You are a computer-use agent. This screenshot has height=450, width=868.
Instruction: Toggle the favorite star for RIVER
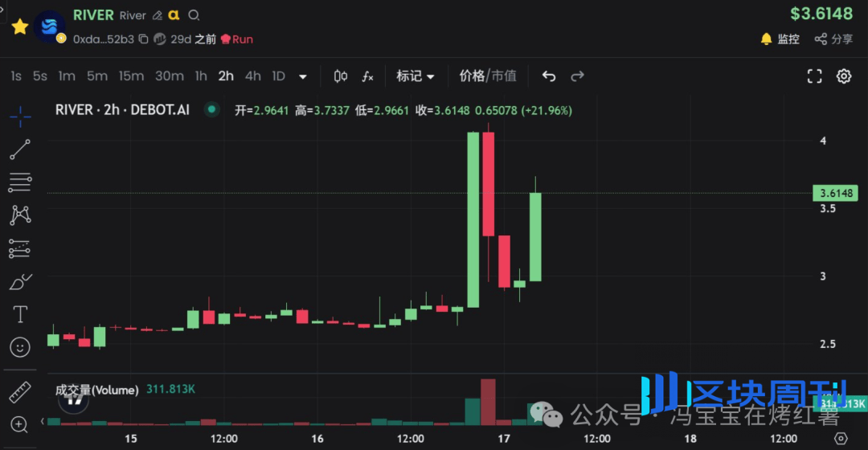20,27
